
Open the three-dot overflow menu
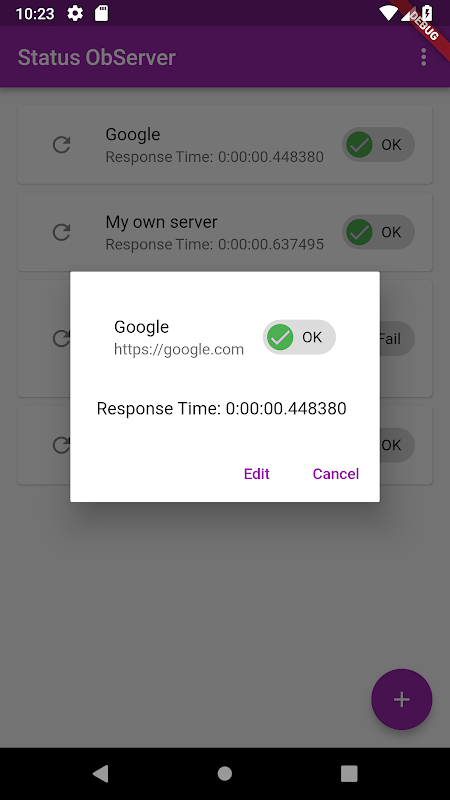tap(423, 57)
